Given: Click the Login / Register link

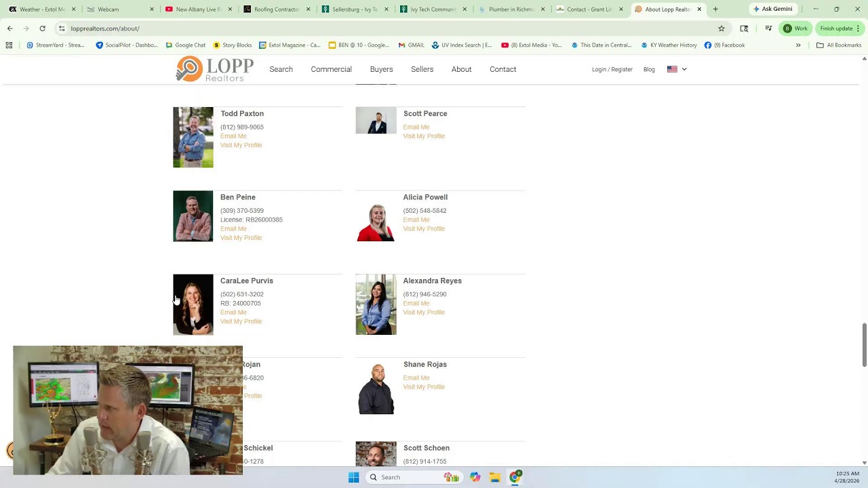Looking at the screenshot, I should pyautogui.click(x=612, y=69).
